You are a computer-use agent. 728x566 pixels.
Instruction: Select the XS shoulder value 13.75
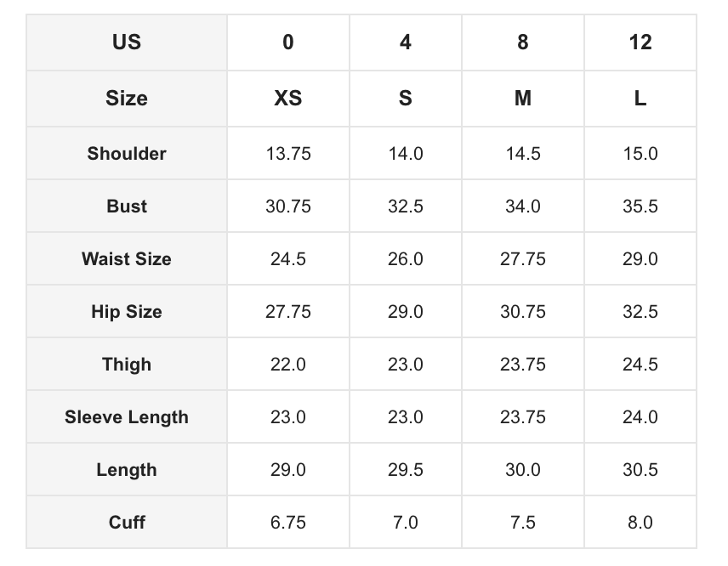288,154
